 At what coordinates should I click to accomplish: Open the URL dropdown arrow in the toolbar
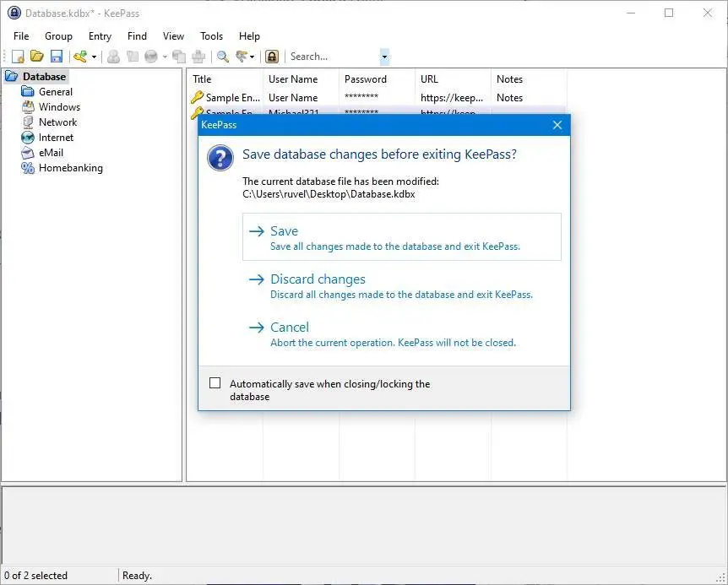click(165, 57)
